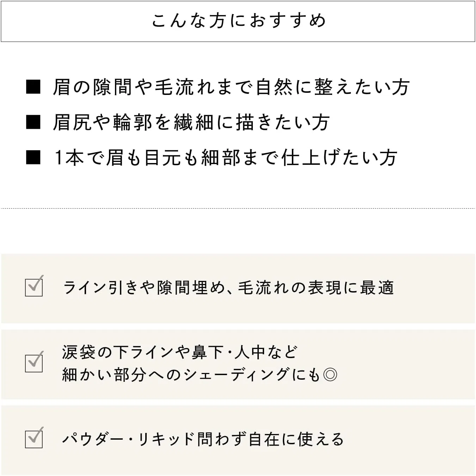This screenshot has height=476, width=476.
Task: Click the black square bullet before 1本で眉も目元も
Action: tap(33, 157)
